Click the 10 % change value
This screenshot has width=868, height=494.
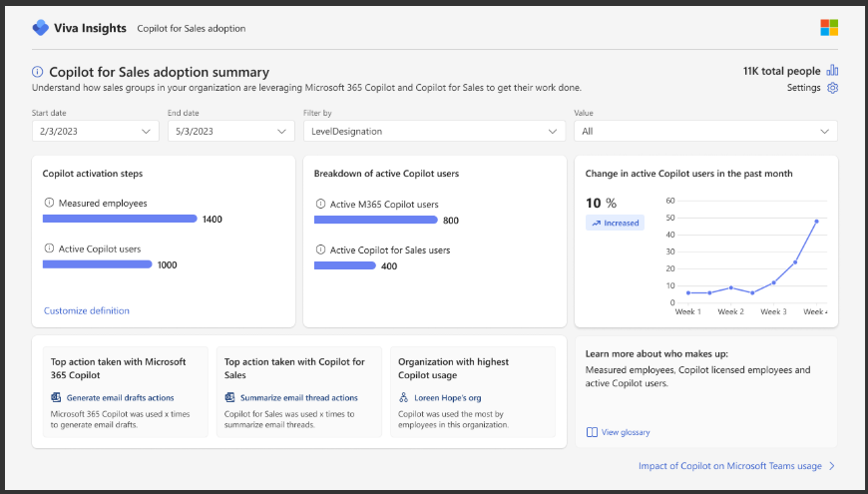tap(602, 203)
